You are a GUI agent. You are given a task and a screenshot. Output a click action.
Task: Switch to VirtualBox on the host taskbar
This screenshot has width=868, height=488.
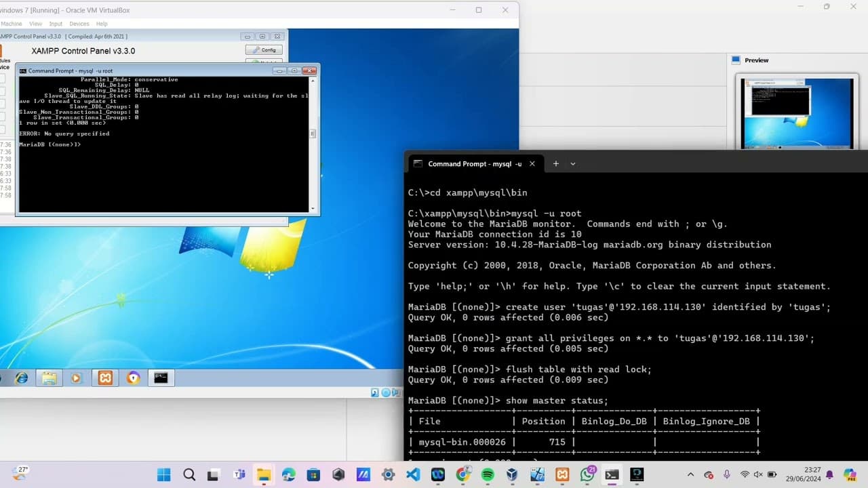coord(513,474)
